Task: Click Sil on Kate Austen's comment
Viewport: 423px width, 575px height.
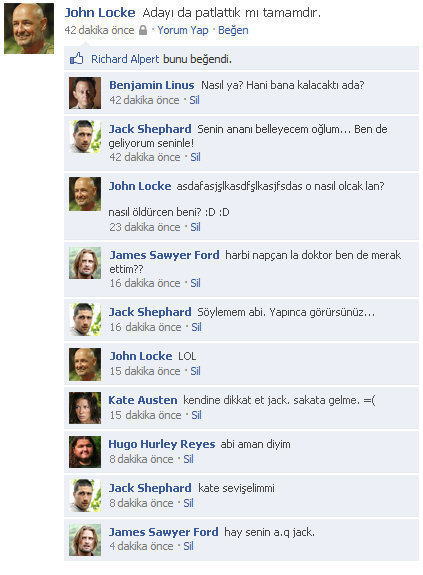Action: pyautogui.click(x=196, y=415)
